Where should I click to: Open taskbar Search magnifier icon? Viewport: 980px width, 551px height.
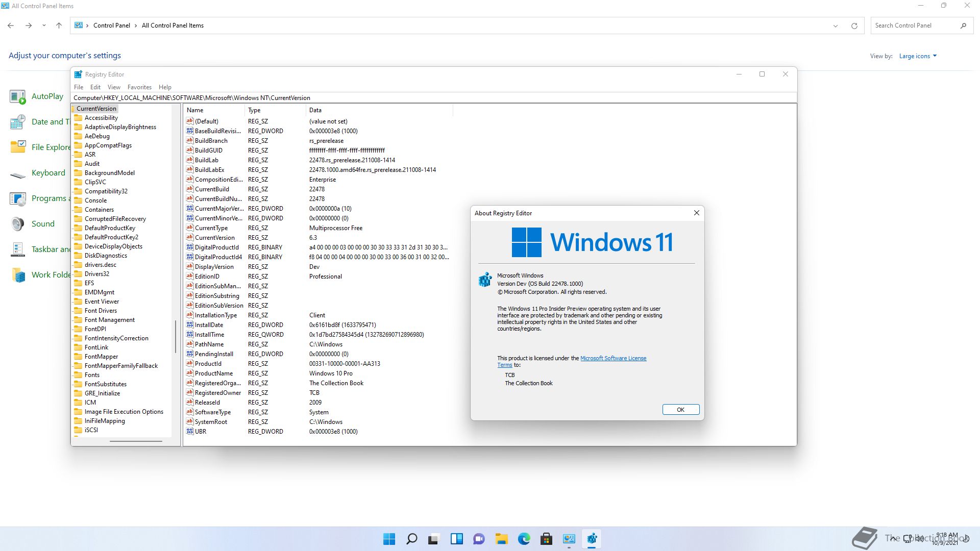point(411,539)
